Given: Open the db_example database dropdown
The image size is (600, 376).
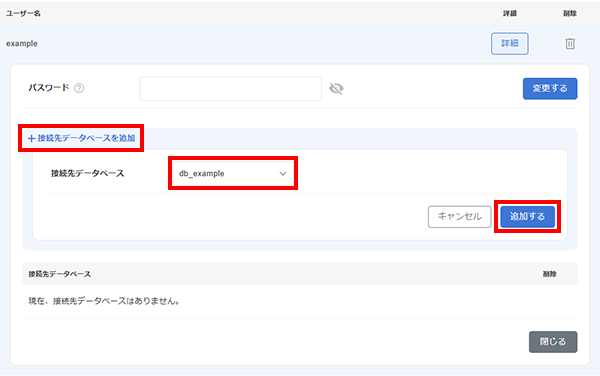Looking at the screenshot, I should coord(233,173).
